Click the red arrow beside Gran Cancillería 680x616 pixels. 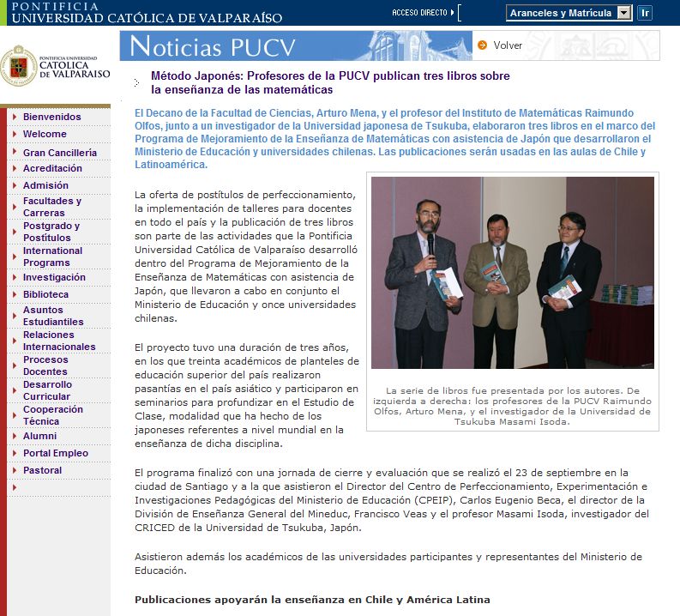click(15, 151)
